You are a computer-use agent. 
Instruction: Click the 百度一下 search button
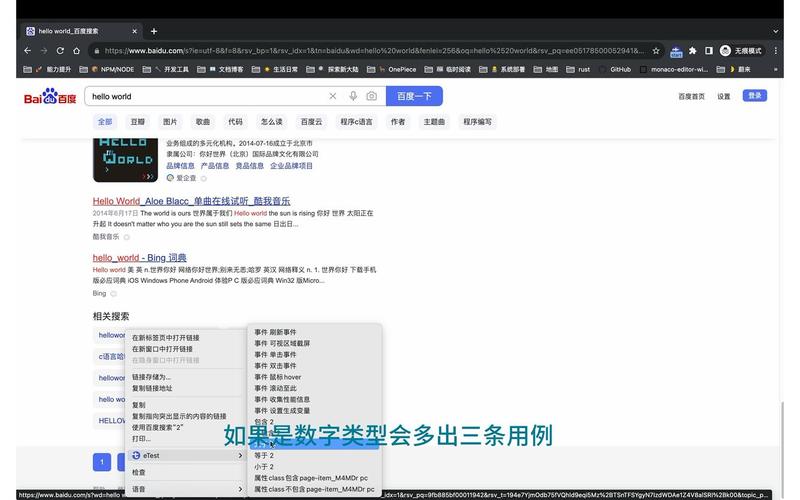click(x=414, y=96)
